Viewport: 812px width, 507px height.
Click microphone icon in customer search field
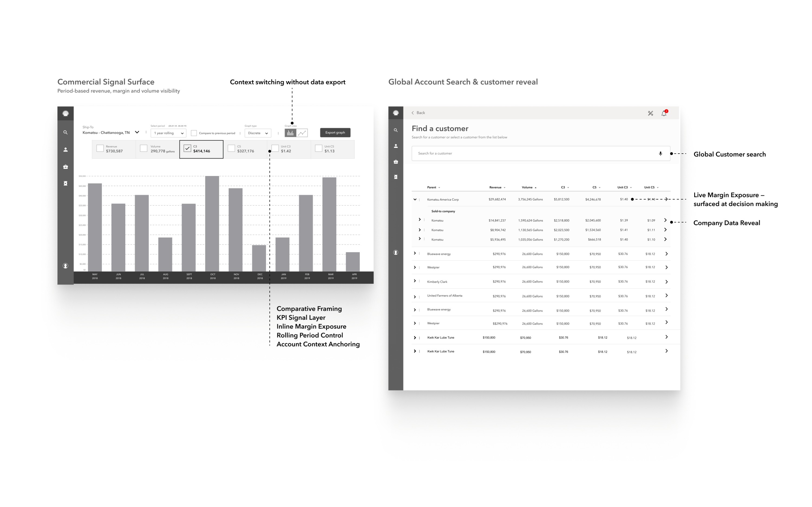pos(660,154)
